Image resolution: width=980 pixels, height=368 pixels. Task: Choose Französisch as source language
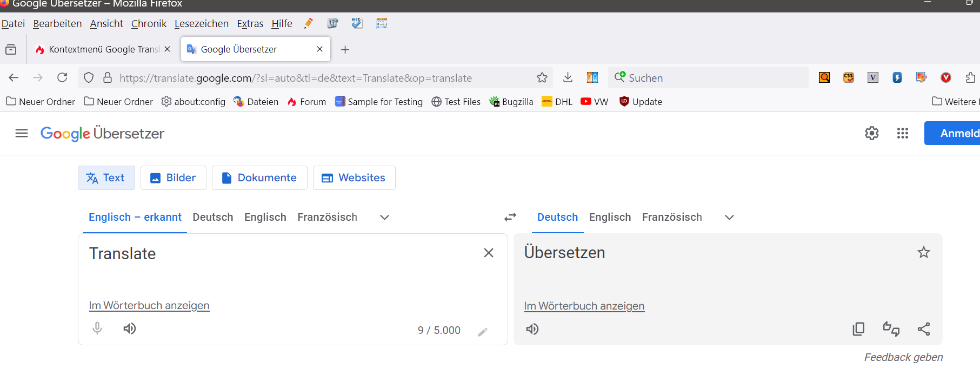tap(327, 217)
